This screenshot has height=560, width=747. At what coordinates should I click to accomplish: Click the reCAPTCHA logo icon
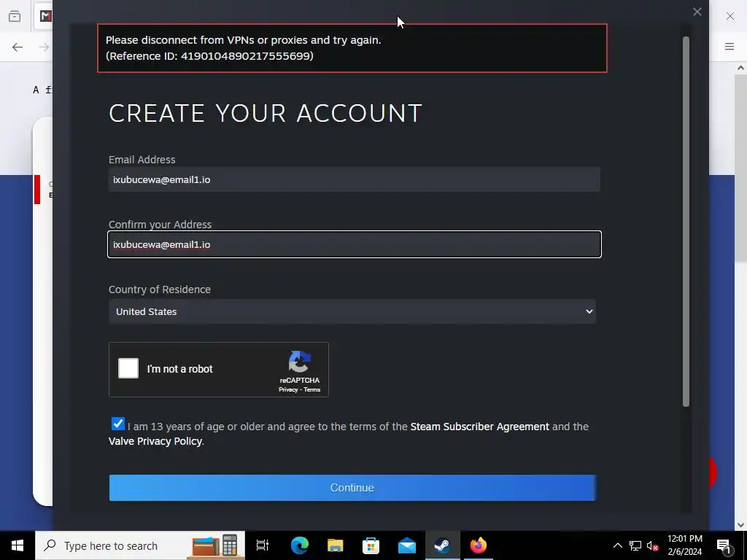[x=300, y=362]
